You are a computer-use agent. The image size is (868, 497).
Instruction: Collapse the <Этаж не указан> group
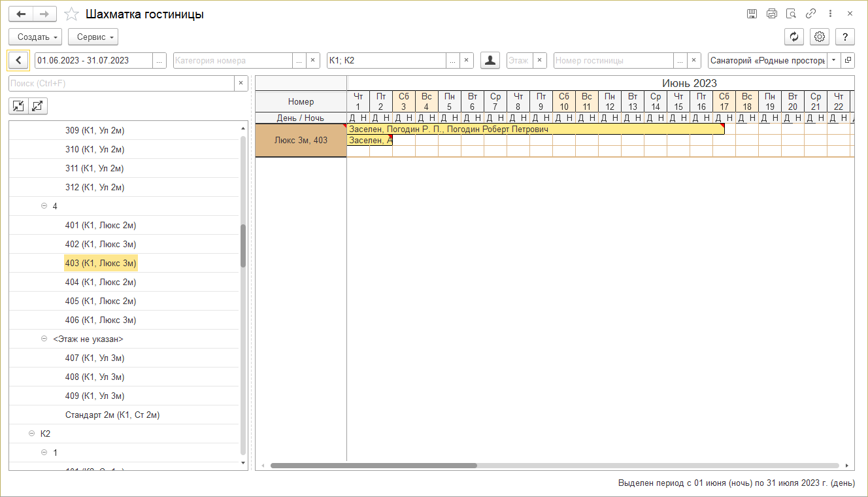pyautogui.click(x=44, y=339)
